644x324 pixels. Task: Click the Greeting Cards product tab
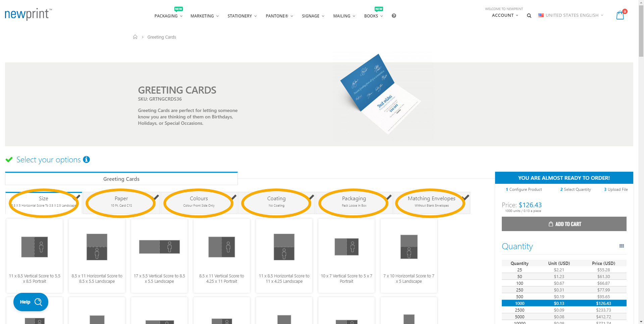[x=121, y=179]
